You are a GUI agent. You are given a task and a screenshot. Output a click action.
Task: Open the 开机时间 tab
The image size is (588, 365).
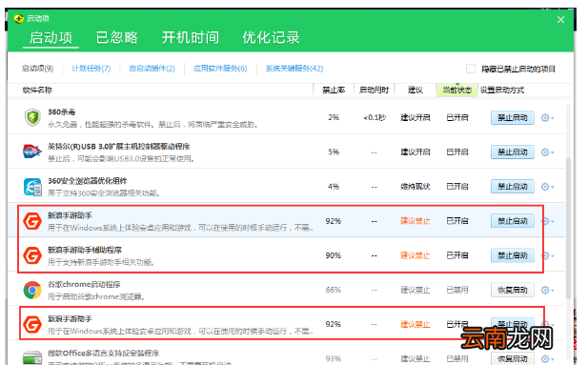[191, 37]
